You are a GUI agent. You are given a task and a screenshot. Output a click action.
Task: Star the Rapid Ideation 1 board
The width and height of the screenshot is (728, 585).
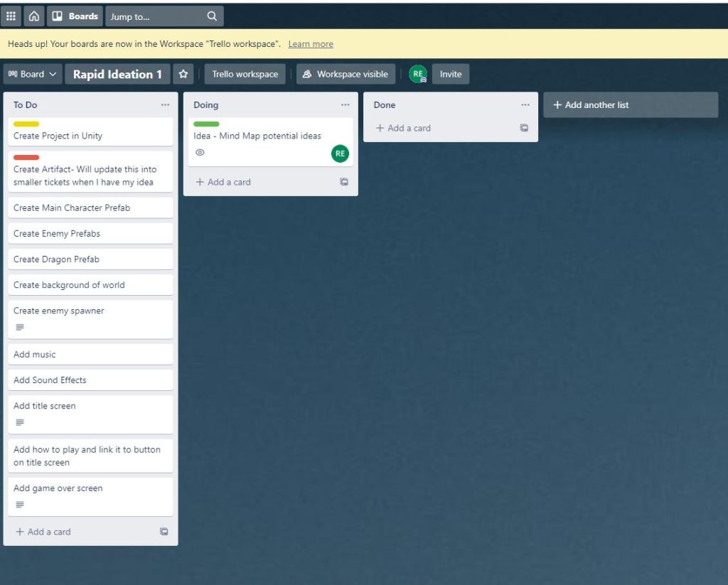[183, 74]
